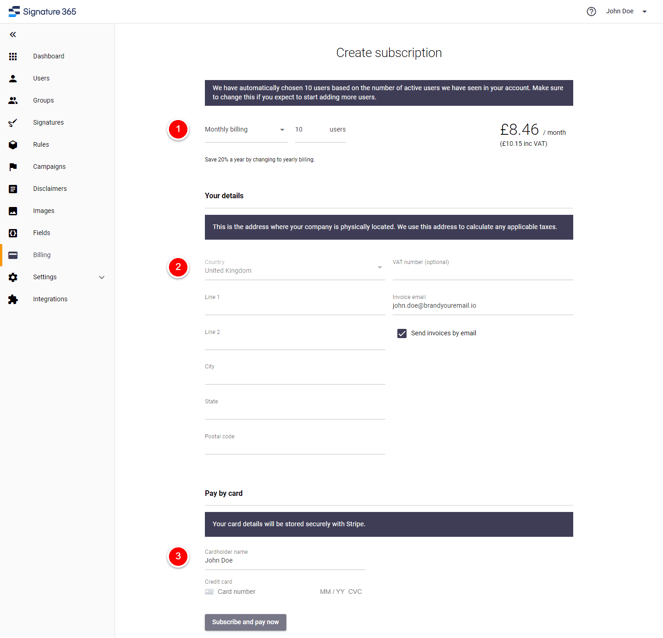The width and height of the screenshot is (663, 638).
Task: Open the Monthly billing dropdown
Action: pos(246,130)
